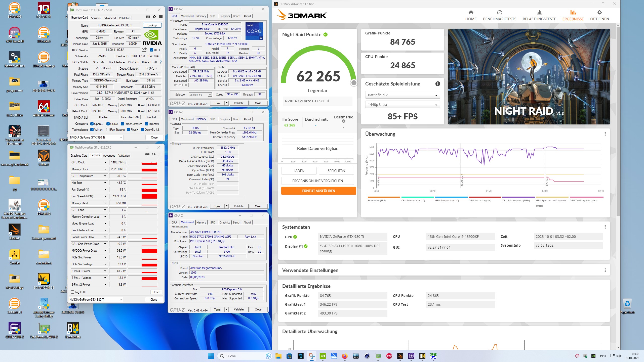
Task: Toggle PhysX checkbox in GPU-Z
Action: coord(128,130)
